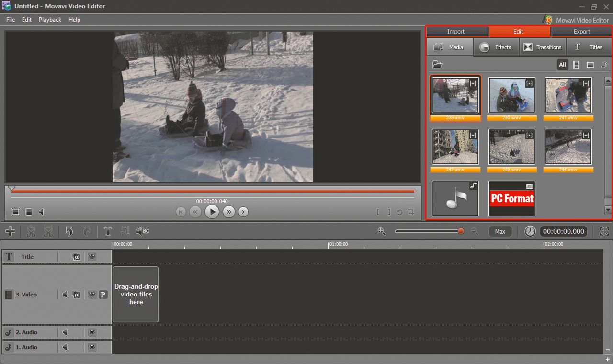
Task: Open the Titles sub-tab
Action: point(589,47)
